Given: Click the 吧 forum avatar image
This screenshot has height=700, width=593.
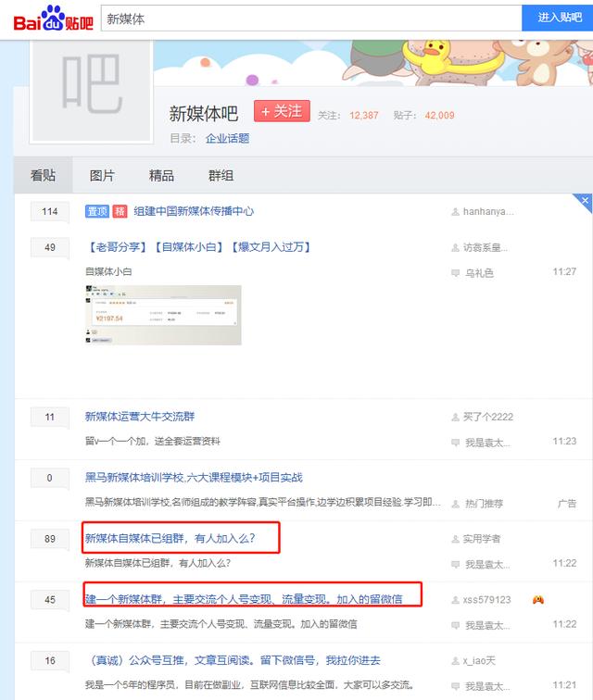Looking at the screenshot, I should coord(92,91).
